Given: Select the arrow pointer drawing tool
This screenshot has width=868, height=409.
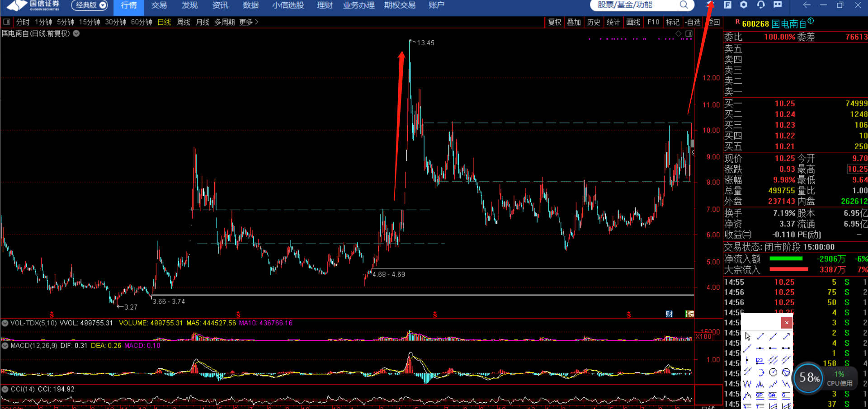Looking at the screenshot, I should pos(748,336).
